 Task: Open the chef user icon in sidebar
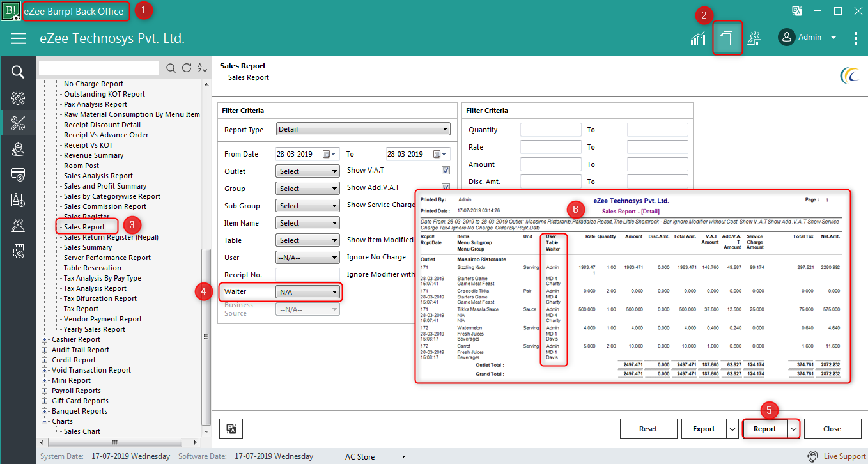[x=18, y=148]
